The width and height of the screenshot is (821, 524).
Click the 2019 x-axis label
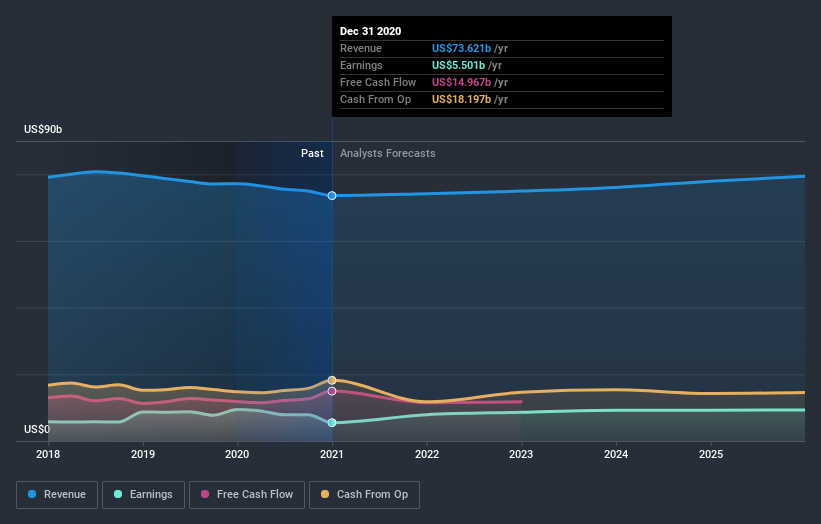pos(143,454)
